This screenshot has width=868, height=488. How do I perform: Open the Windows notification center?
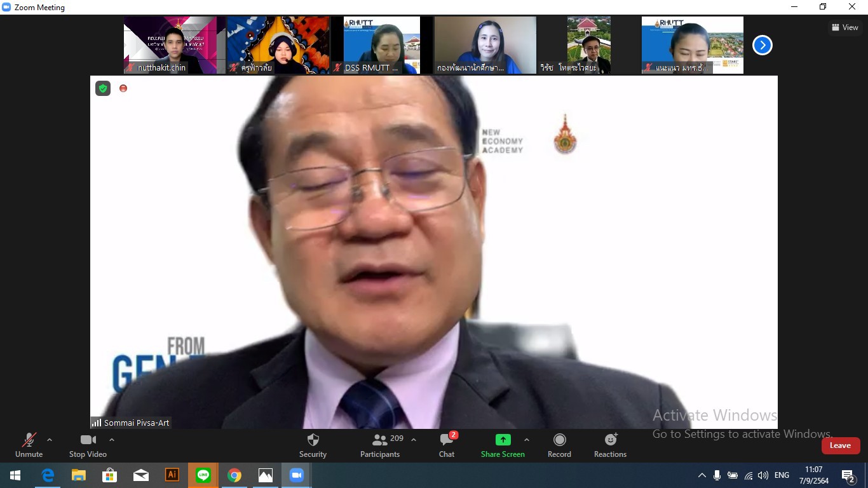pyautogui.click(x=848, y=475)
